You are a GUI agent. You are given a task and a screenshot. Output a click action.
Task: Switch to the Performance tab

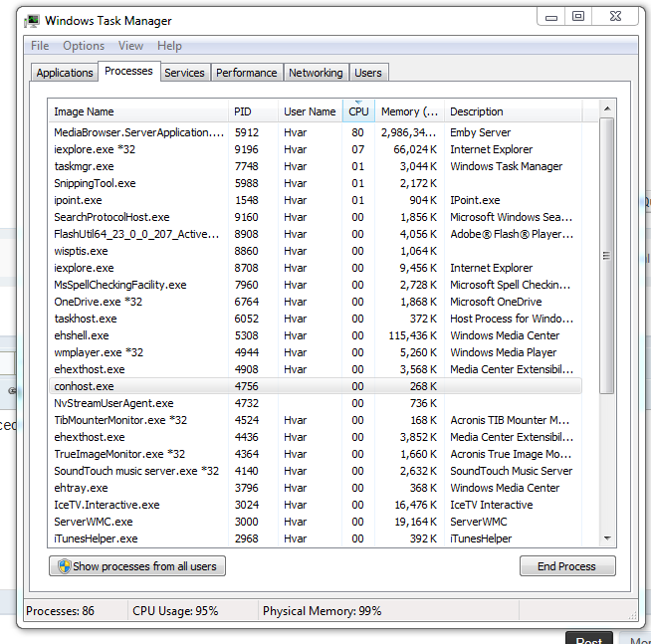[x=247, y=73]
